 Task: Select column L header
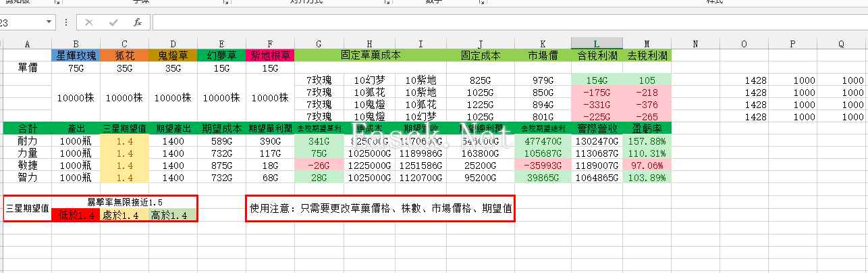tap(597, 44)
